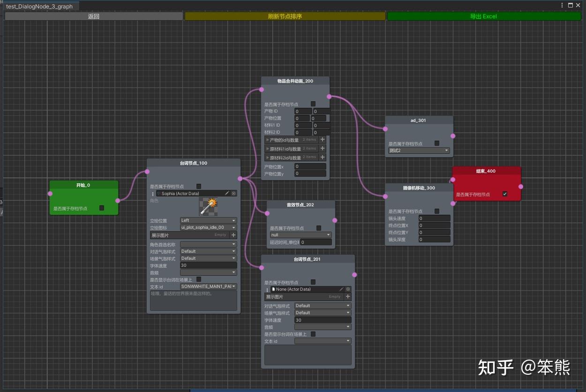Click the 字体速度 input showing 30
The height and width of the screenshot is (392, 586).
[x=209, y=265]
